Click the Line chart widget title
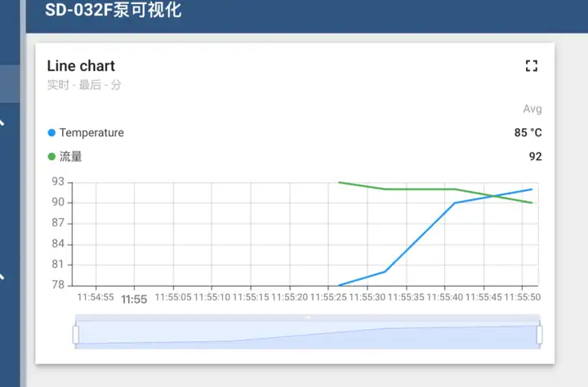 [81, 66]
